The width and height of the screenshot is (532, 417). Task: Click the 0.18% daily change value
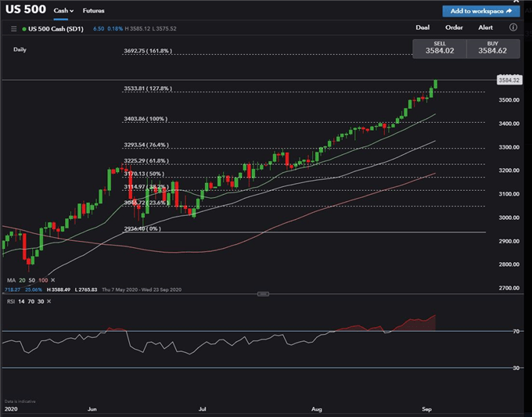(115, 29)
